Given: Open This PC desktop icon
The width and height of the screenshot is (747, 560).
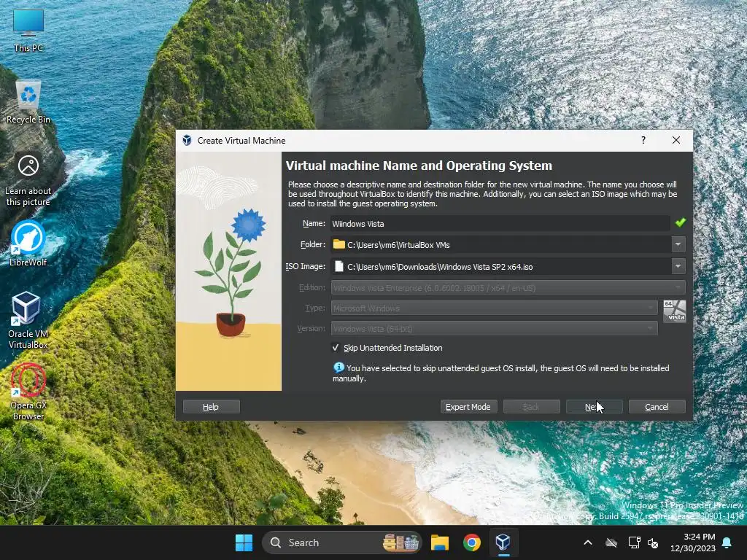Looking at the screenshot, I should [28, 30].
